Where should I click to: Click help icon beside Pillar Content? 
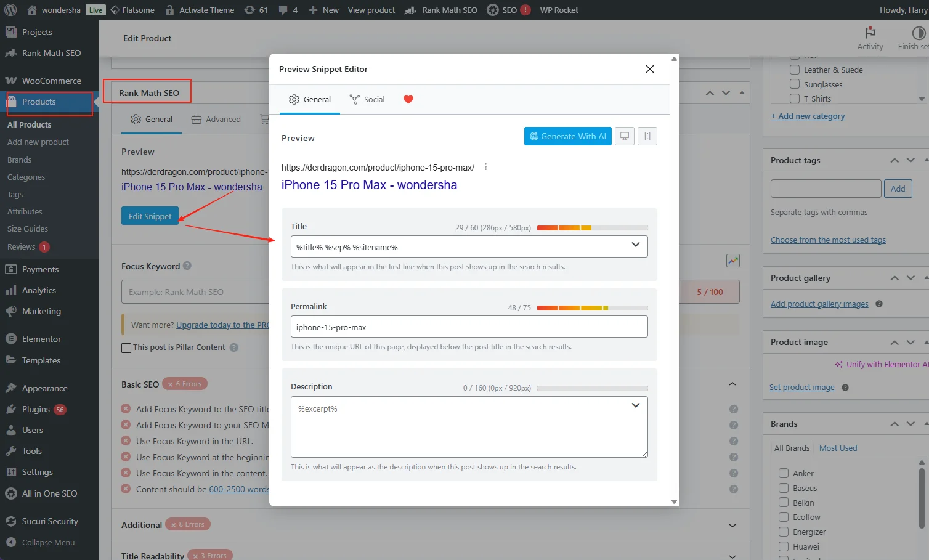click(234, 347)
